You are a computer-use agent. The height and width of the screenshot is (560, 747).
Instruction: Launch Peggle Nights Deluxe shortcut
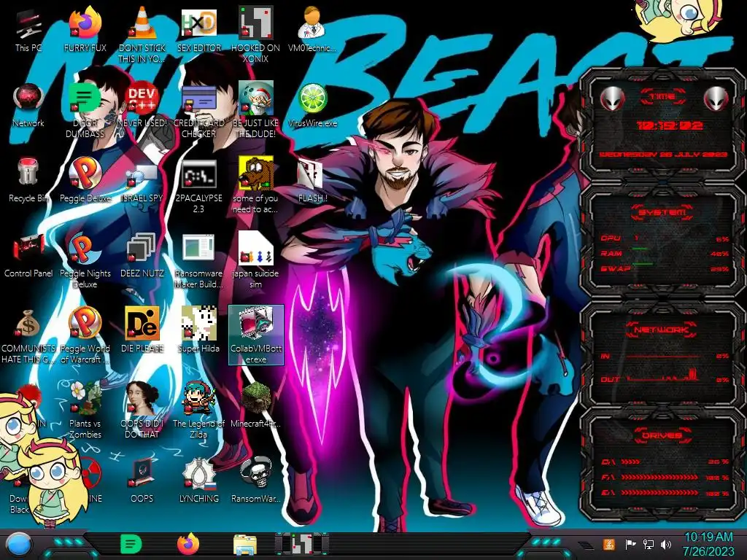(85, 261)
